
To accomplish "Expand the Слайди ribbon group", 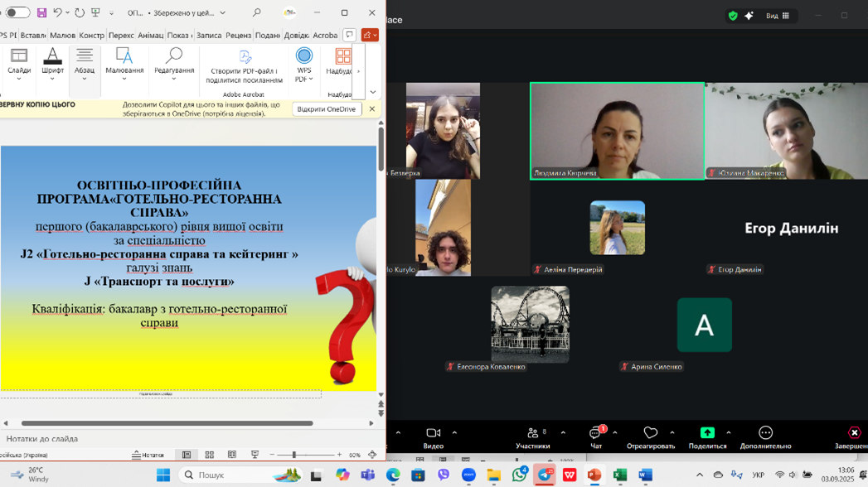I will click(x=19, y=65).
